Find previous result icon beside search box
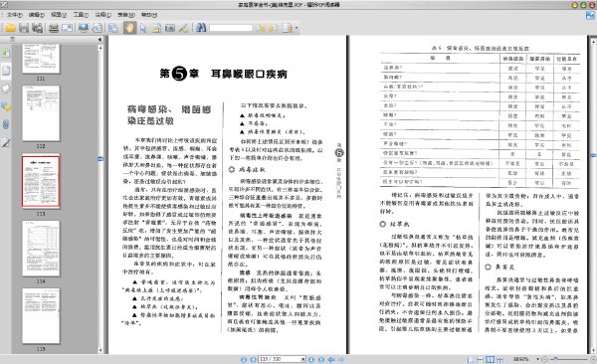 point(261,28)
